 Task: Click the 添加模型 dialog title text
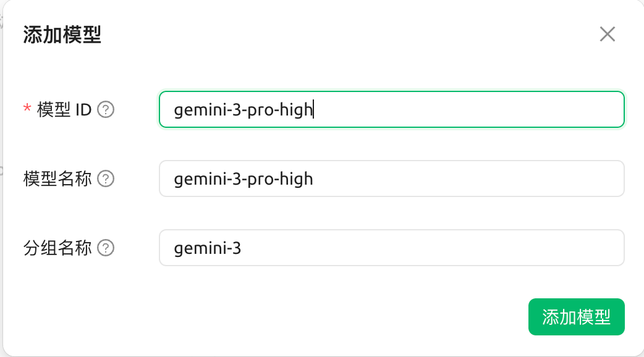tap(62, 35)
